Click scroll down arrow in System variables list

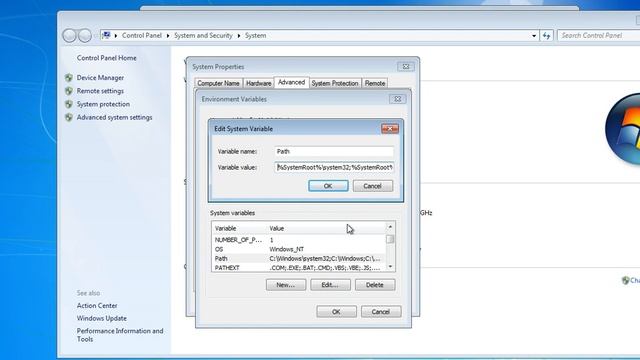[390, 267]
